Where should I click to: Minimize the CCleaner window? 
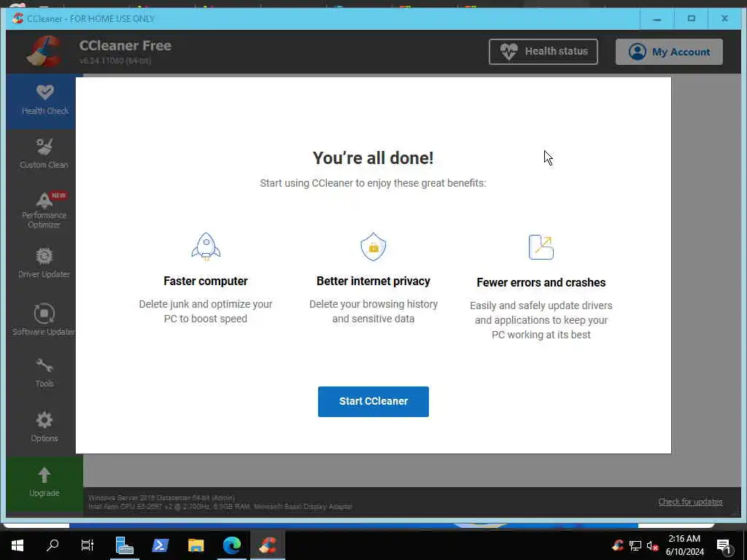pyautogui.click(x=657, y=18)
